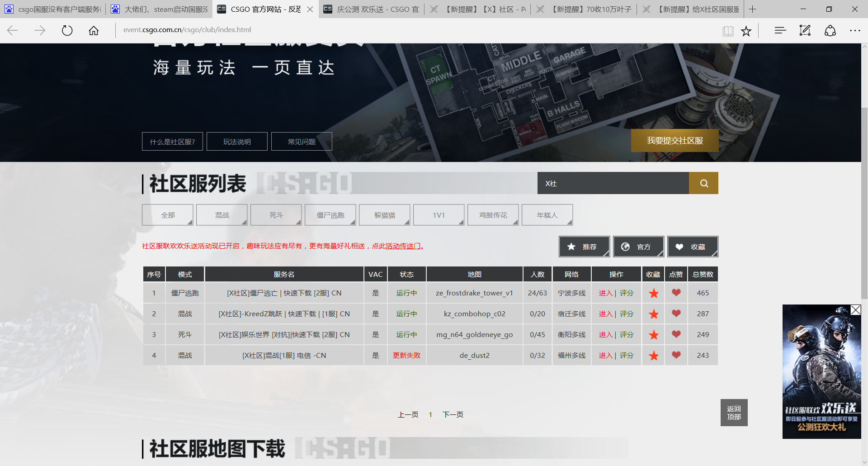This screenshot has width=868, height=466.
Task: Expand the 僵尸逃跑 mode filter
Action: pyautogui.click(x=330, y=215)
